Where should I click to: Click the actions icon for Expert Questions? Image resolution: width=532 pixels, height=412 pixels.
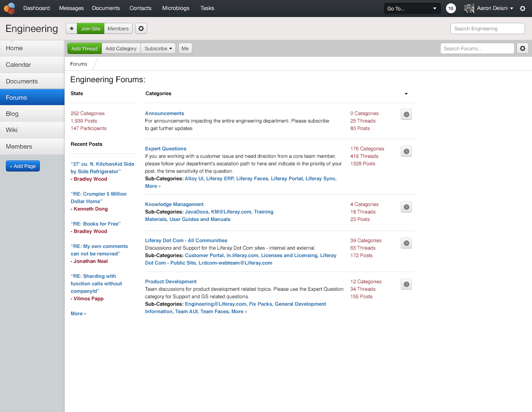[406, 151]
